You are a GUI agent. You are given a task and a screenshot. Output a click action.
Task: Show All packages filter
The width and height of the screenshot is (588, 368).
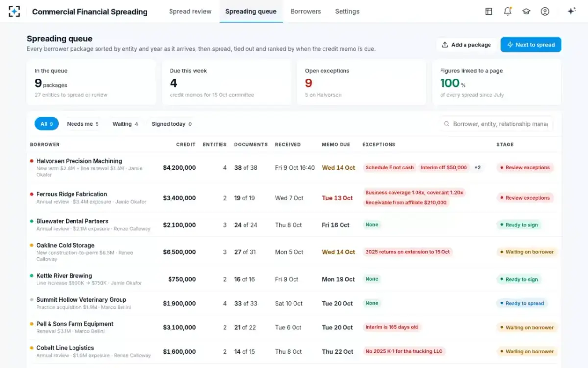coord(47,124)
